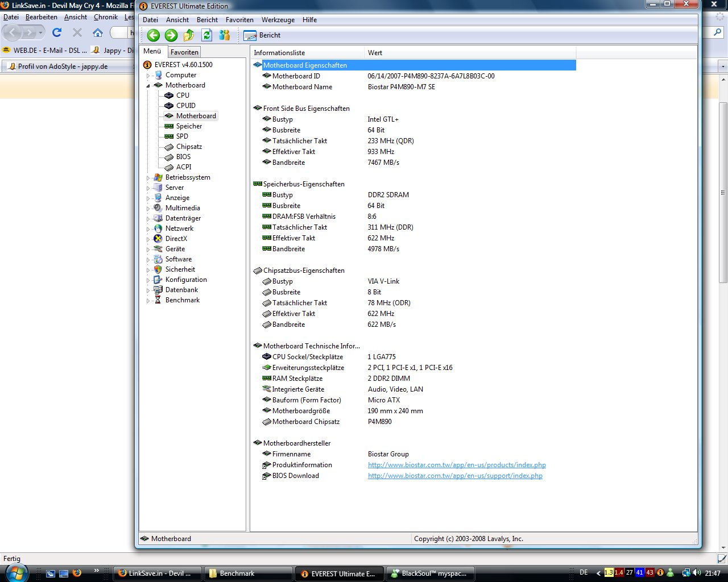
Task: Select the Netzwerk category
Action: point(179,228)
